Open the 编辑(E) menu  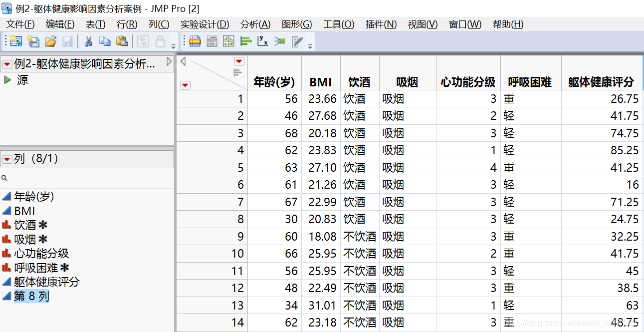pyautogui.click(x=60, y=24)
